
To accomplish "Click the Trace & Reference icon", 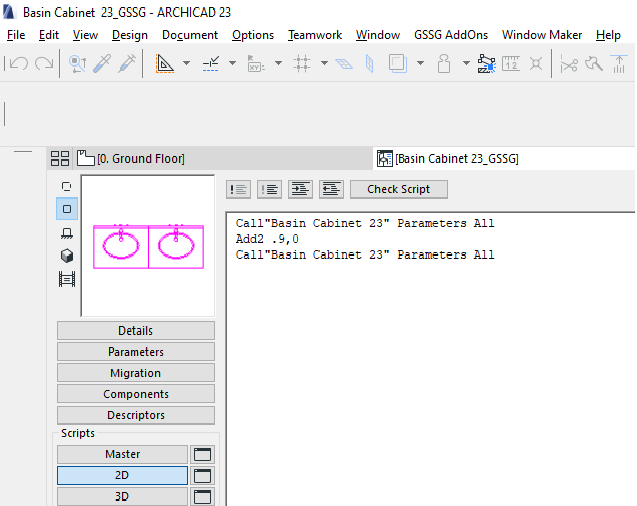I will (x=398, y=64).
